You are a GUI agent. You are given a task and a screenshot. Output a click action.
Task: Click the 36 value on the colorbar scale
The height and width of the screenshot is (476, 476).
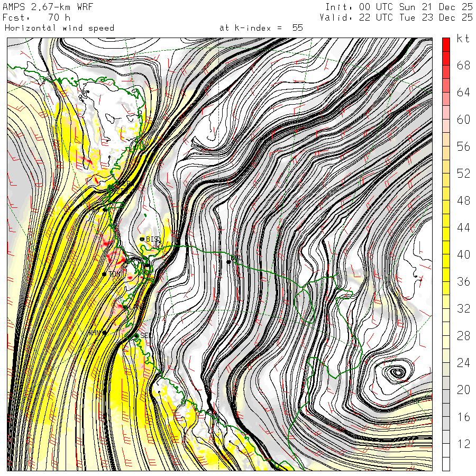463,281
